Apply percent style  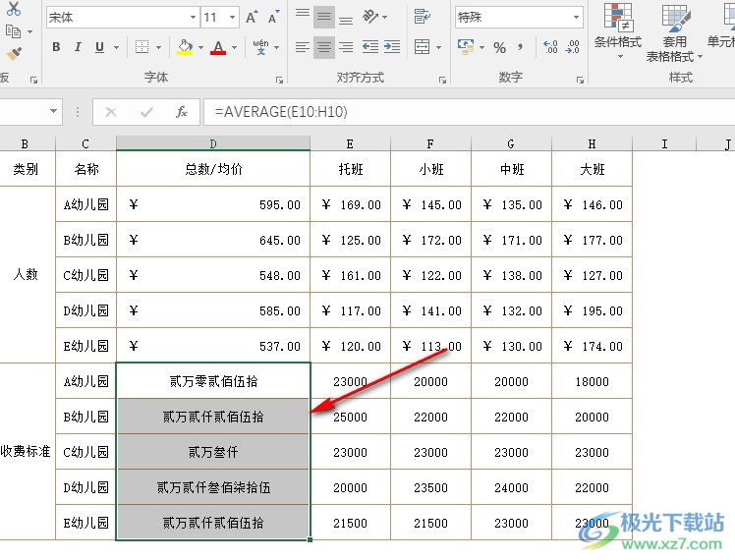click(x=500, y=47)
